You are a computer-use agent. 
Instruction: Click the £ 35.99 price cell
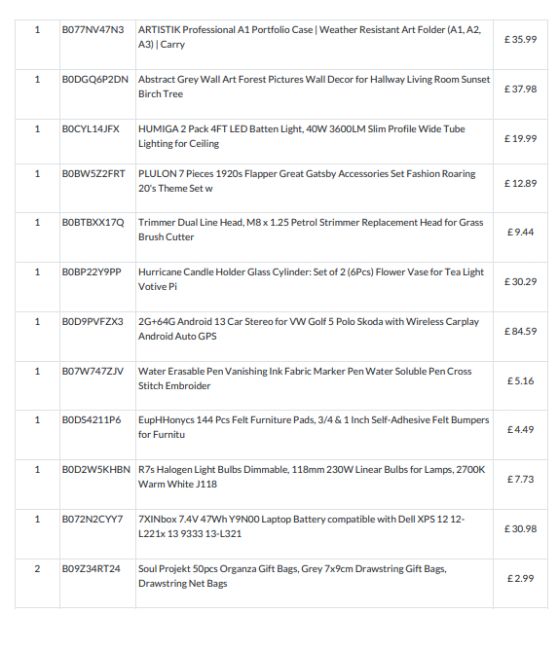[x=520, y=39]
